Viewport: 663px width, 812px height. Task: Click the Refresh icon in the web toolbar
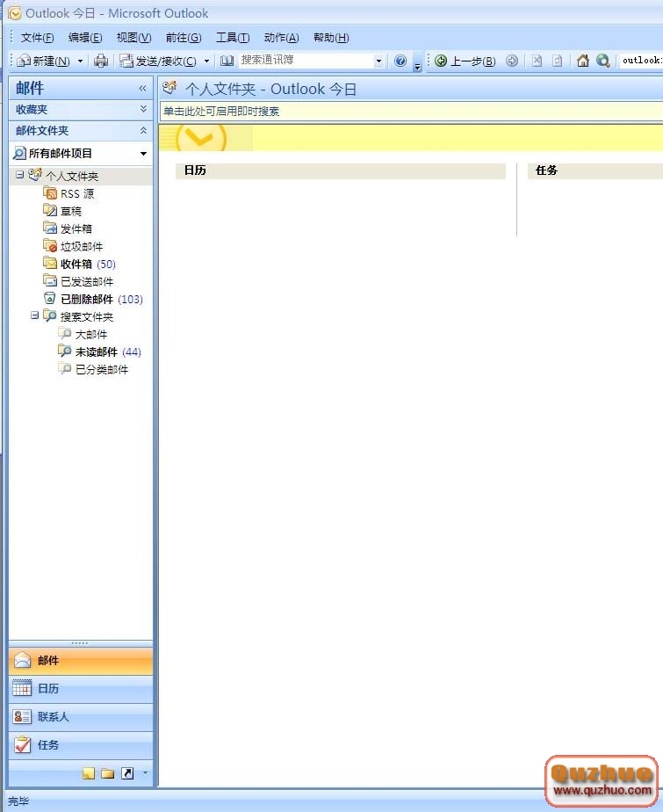(557, 62)
